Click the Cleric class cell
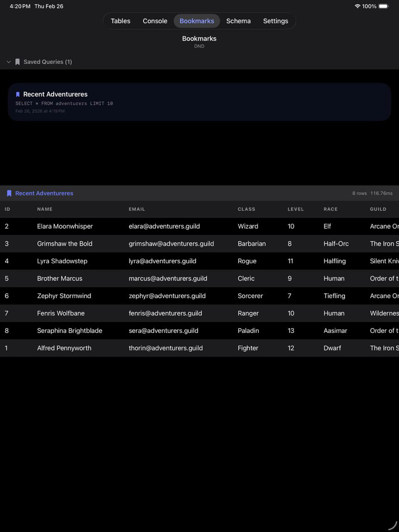The image size is (399, 532). coord(246,278)
